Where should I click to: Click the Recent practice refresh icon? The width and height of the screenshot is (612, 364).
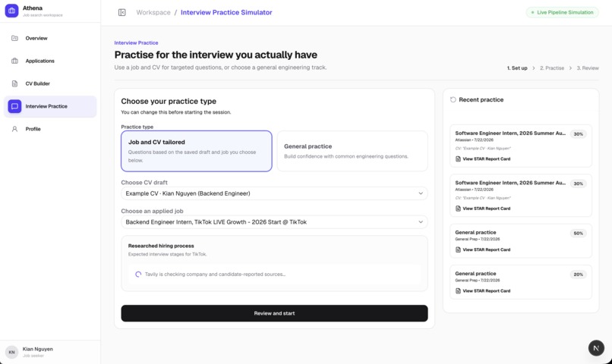453,100
